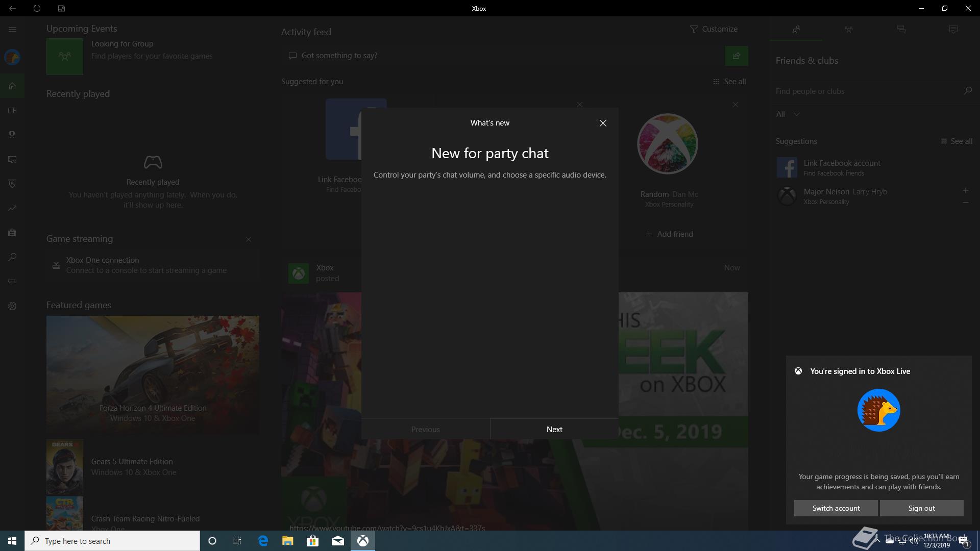This screenshot has height=551, width=980.
Task: Open the Customize filter for the activity feed
Action: click(713, 29)
